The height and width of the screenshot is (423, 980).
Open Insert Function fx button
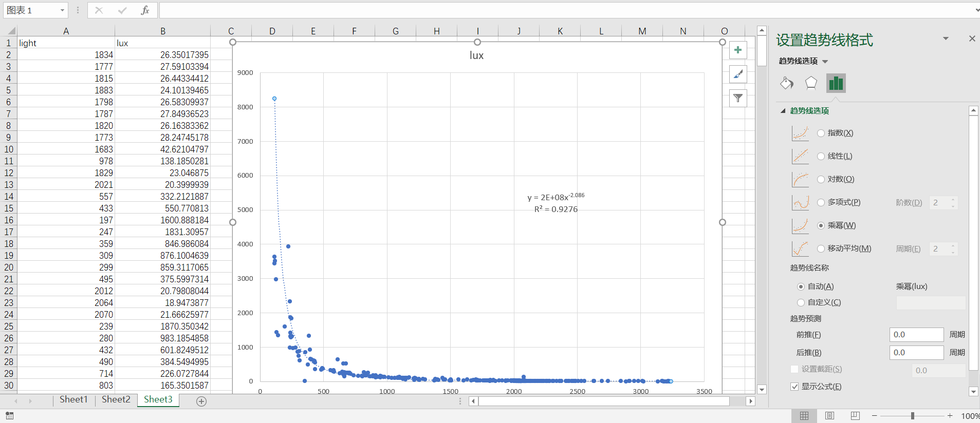[x=145, y=10]
